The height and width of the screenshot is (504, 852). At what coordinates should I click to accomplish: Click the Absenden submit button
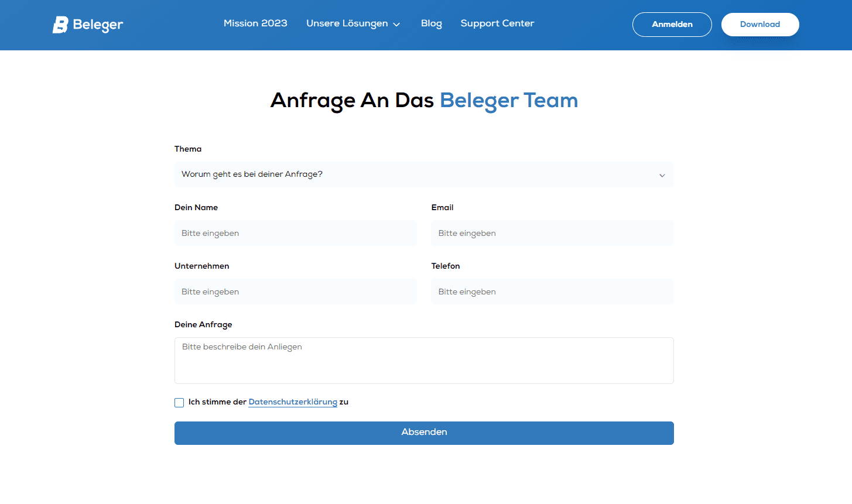[424, 432]
